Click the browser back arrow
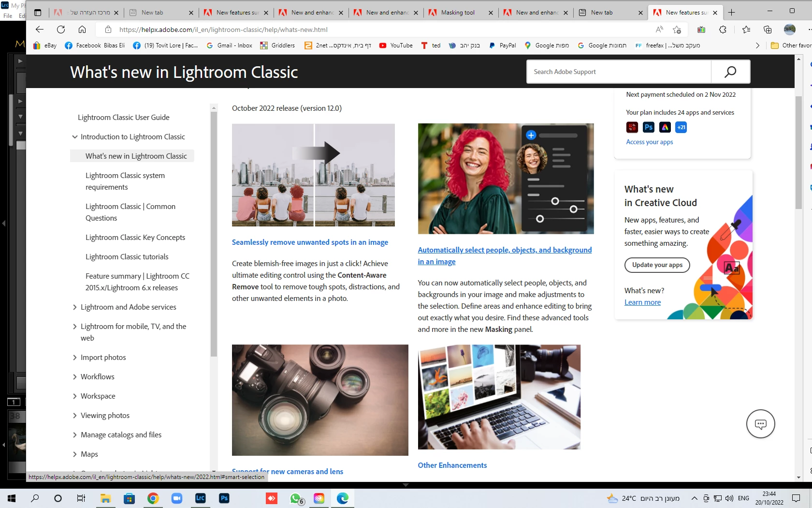This screenshot has width=812, height=508. [x=40, y=30]
